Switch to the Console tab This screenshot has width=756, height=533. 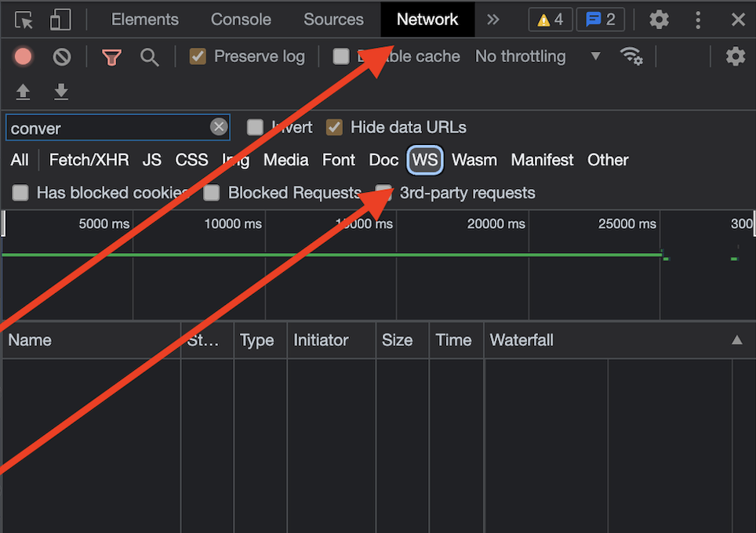click(x=240, y=20)
